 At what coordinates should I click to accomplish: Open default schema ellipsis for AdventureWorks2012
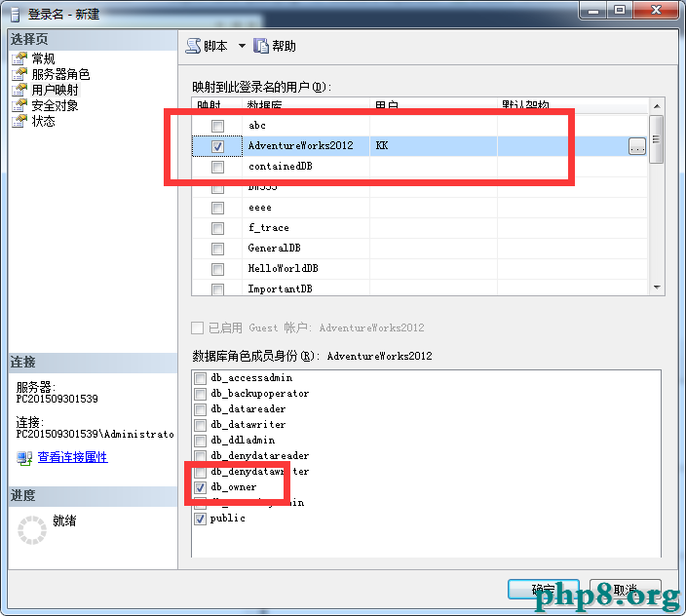click(x=637, y=146)
